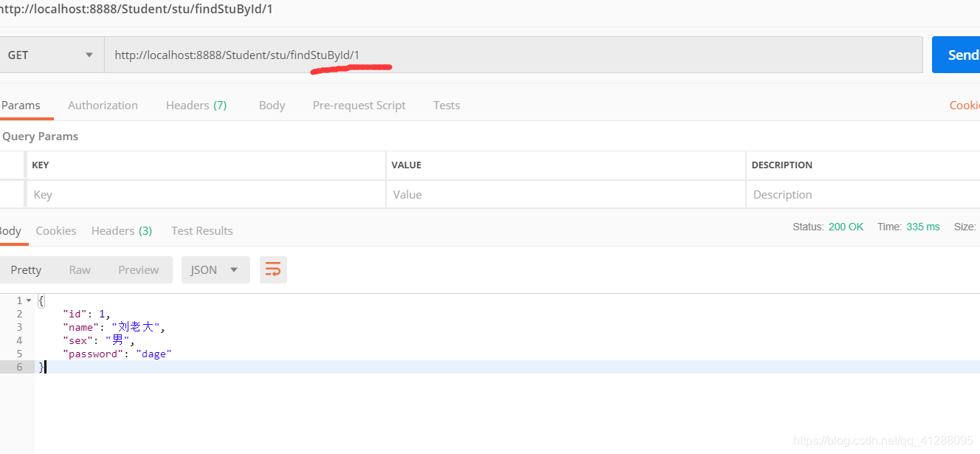Click the KEY column header
This screenshot has height=454, width=980.
point(41,165)
